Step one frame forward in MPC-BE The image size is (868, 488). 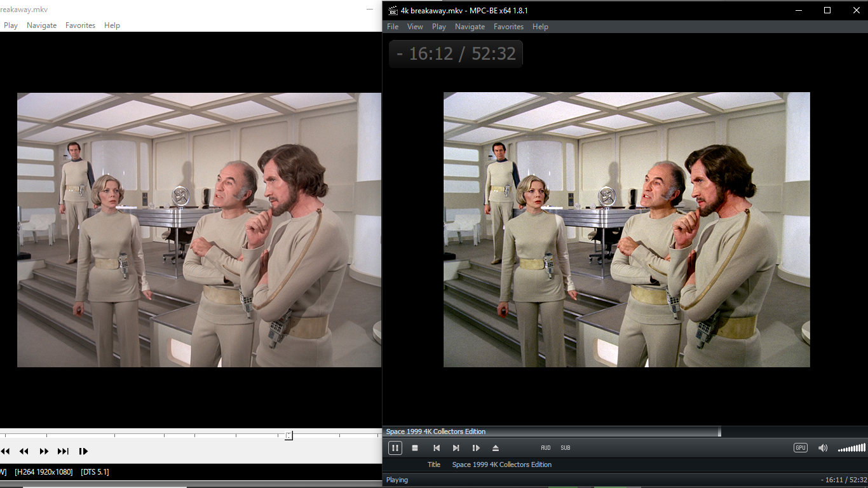click(476, 448)
